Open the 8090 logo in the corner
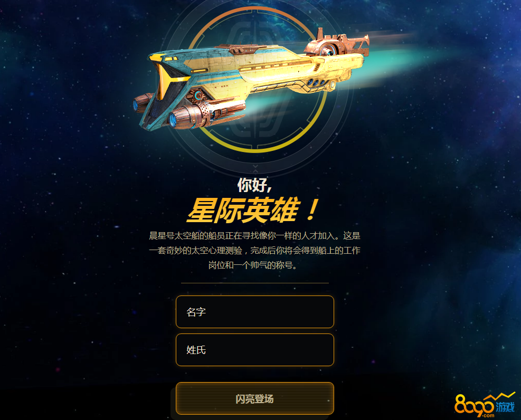The image size is (521, 420). pyautogui.click(x=485, y=404)
